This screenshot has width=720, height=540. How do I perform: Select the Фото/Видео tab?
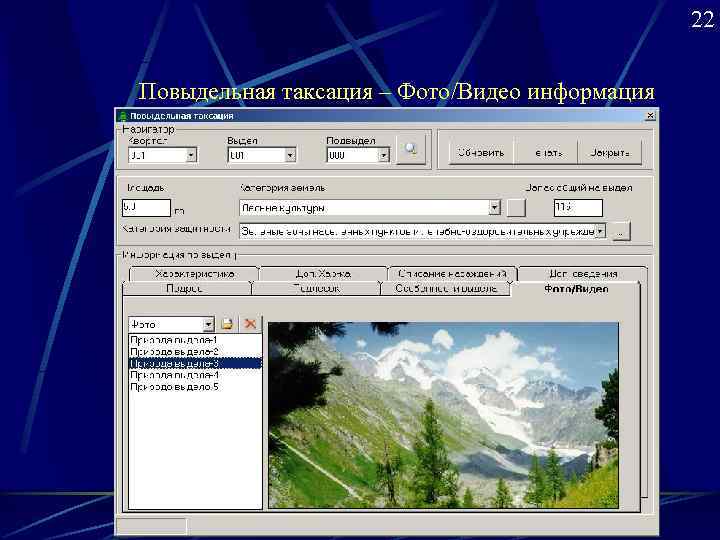click(x=576, y=288)
